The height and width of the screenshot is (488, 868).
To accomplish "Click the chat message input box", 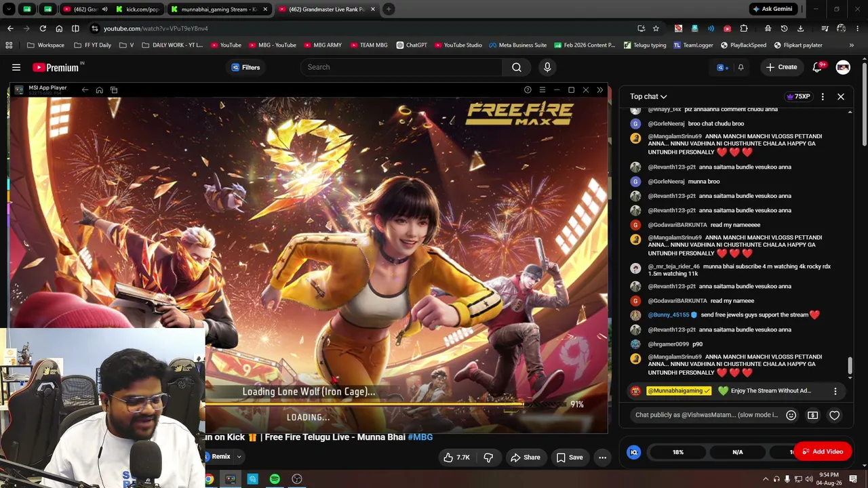I will [707, 415].
